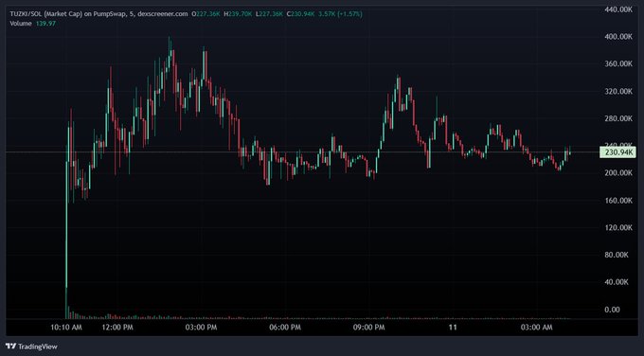Click the 80.00K price axis label
This screenshot has height=356, width=644.
pos(617,255)
